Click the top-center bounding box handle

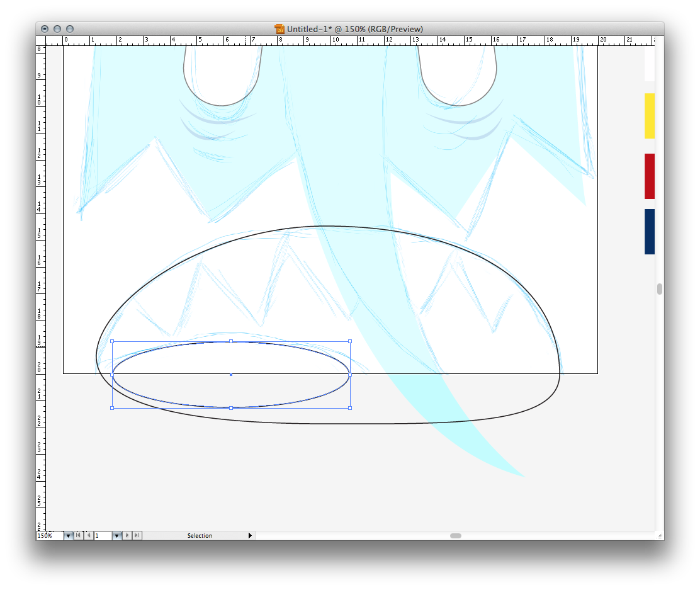(x=231, y=341)
